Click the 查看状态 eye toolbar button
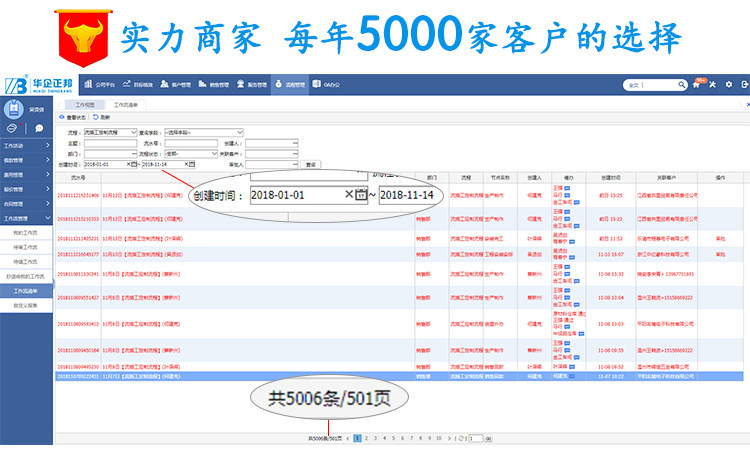Image resolution: width=750 pixels, height=464 pixels. (x=72, y=117)
